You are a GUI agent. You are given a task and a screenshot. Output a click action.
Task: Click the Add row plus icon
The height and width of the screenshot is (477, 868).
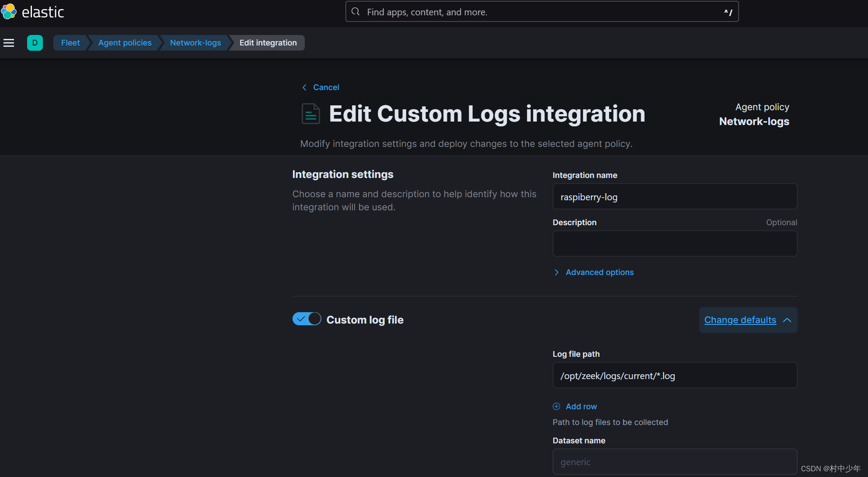[x=556, y=407]
